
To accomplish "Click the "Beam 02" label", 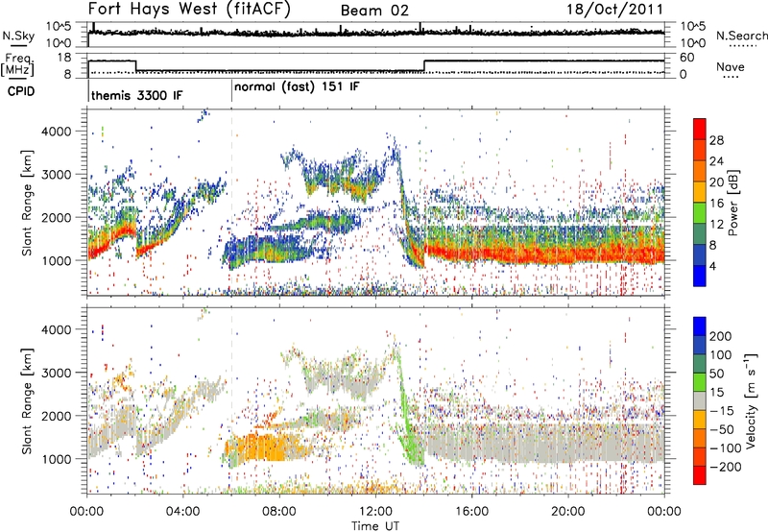I will [374, 11].
